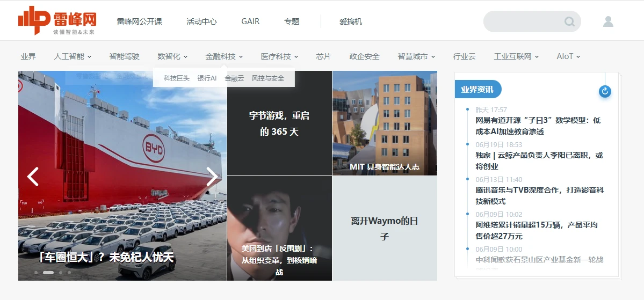This screenshot has height=300, width=644.
Task: Choose 风控与安全 in submenu
Action: [x=268, y=78]
